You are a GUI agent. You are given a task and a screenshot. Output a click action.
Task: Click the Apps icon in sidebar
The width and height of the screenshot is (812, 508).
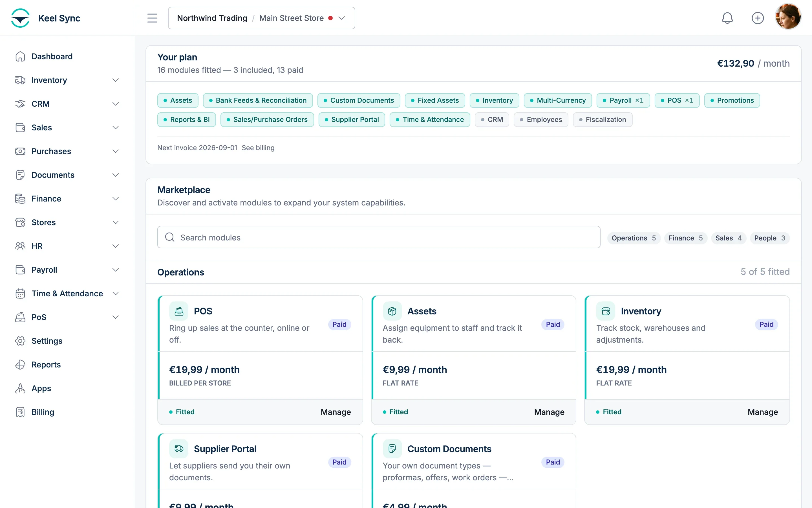pos(20,388)
